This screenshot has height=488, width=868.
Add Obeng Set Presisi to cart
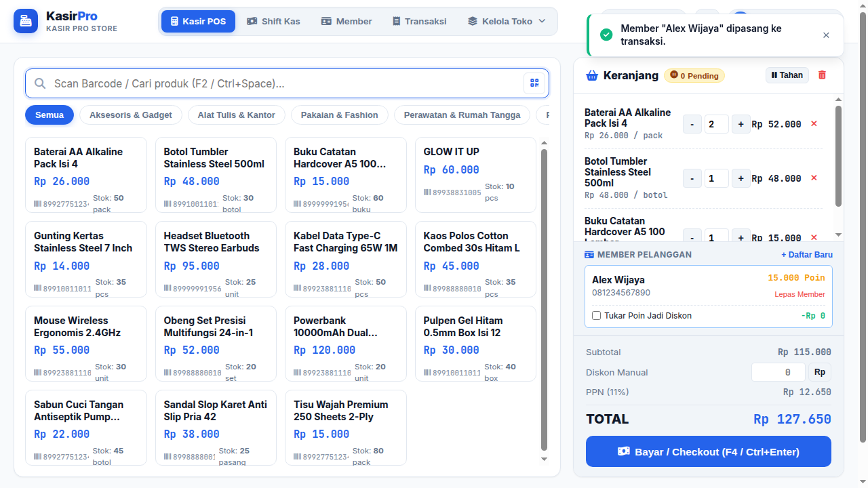click(216, 344)
